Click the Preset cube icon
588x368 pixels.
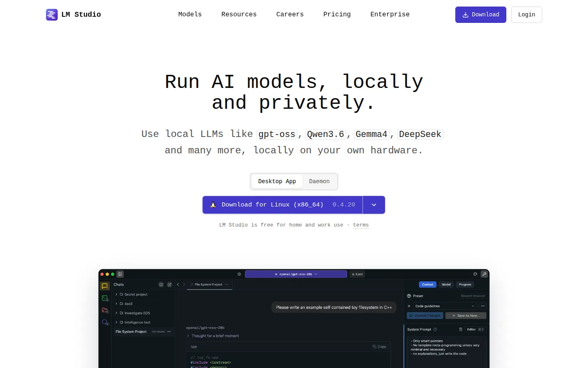pyautogui.click(x=409, y=296)
